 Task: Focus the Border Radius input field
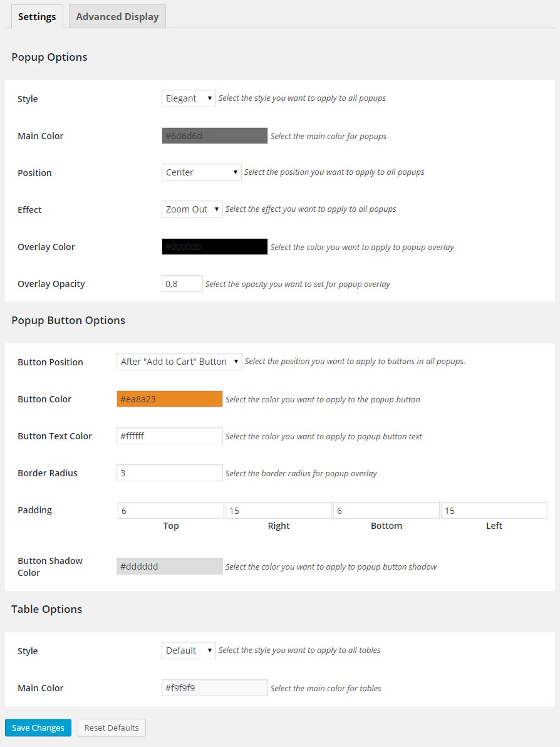(169, 473)
